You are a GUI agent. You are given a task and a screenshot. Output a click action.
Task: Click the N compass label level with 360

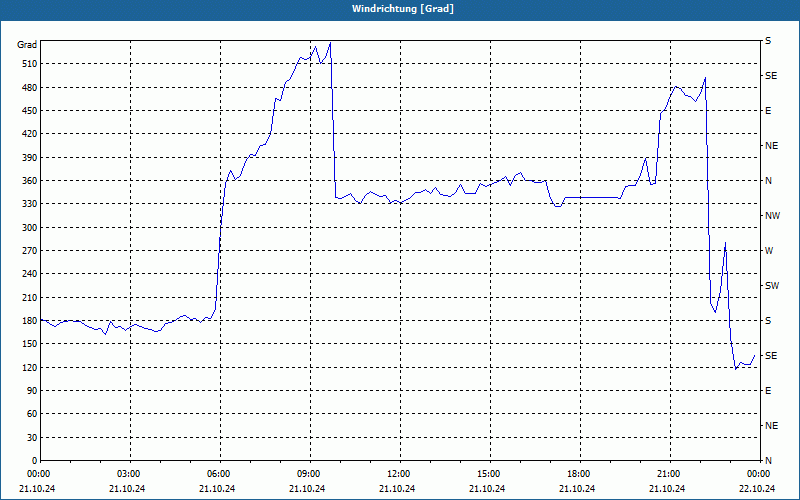click(x=768, y=181)
